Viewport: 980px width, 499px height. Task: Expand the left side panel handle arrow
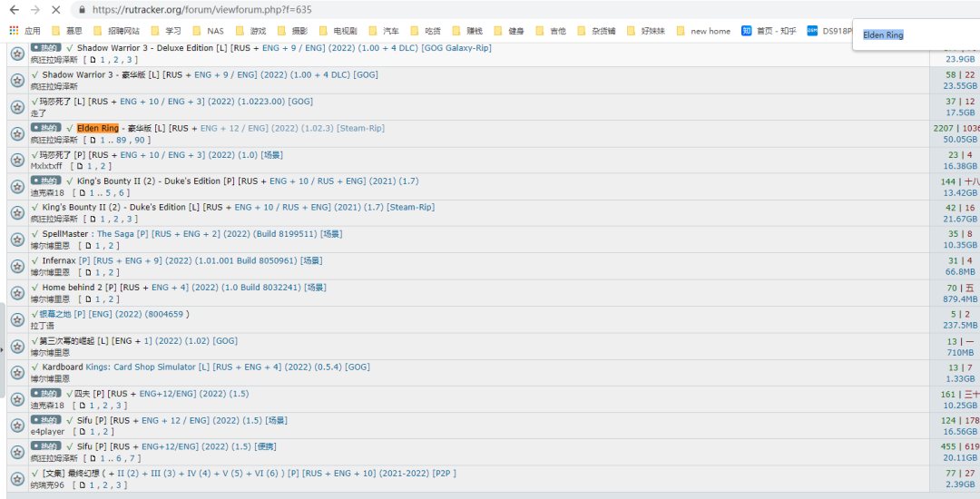(3, 347)
